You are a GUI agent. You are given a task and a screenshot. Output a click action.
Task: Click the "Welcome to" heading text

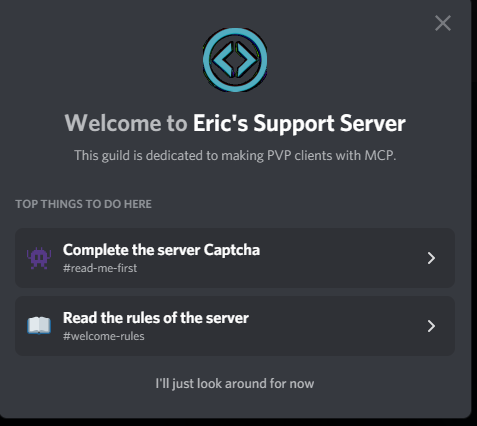pyautogui.click(x=126, y=123)
